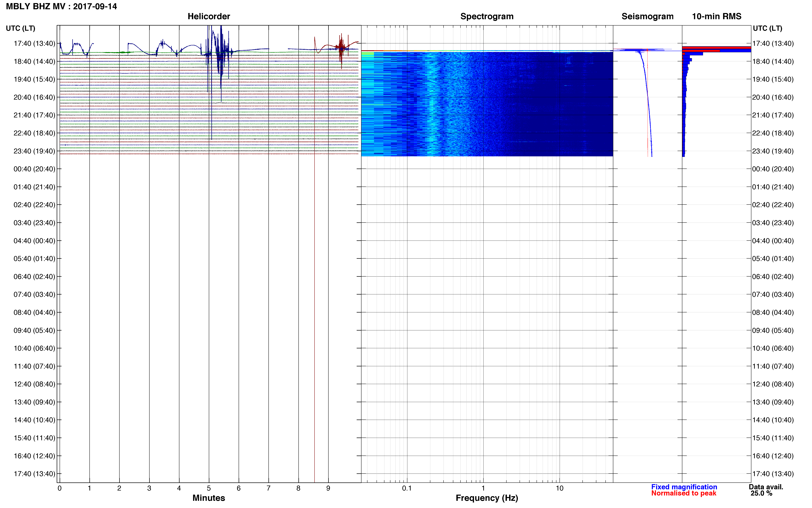Click frequency tick label '10'

tap(559, 488)
